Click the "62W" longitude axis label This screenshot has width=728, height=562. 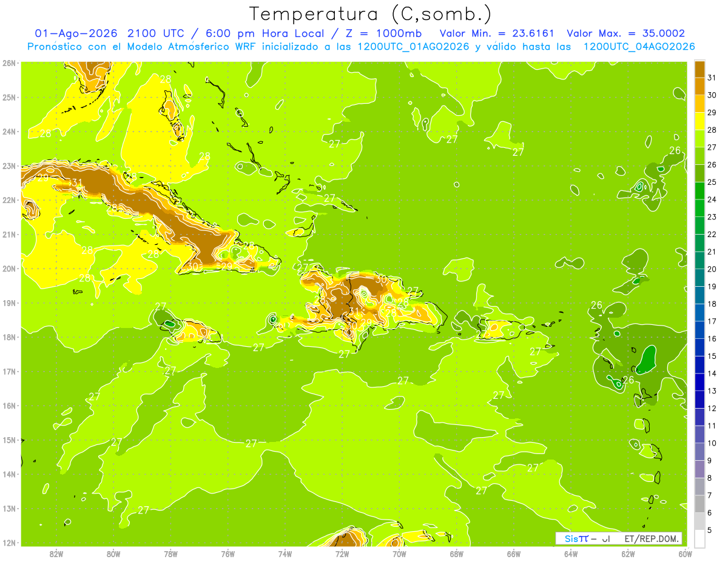[x=628, y=554]
